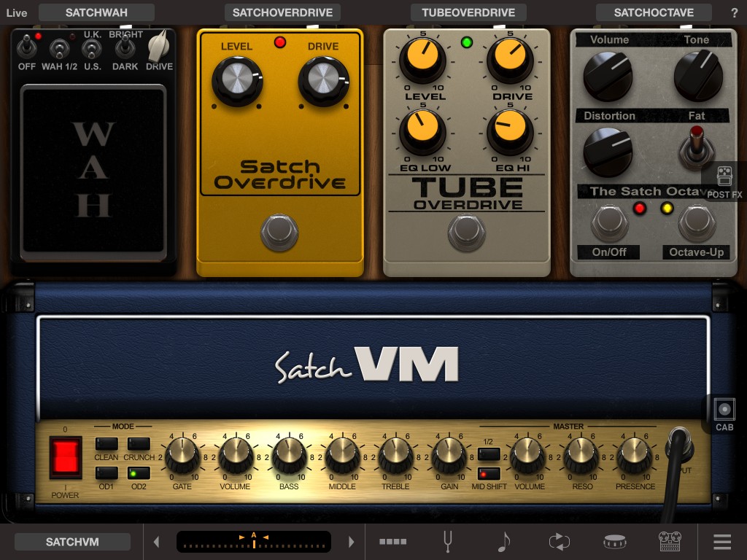This screenshot has height=560, width=747.
Task: Click the EQ HI knob
Action: point(510,131)
